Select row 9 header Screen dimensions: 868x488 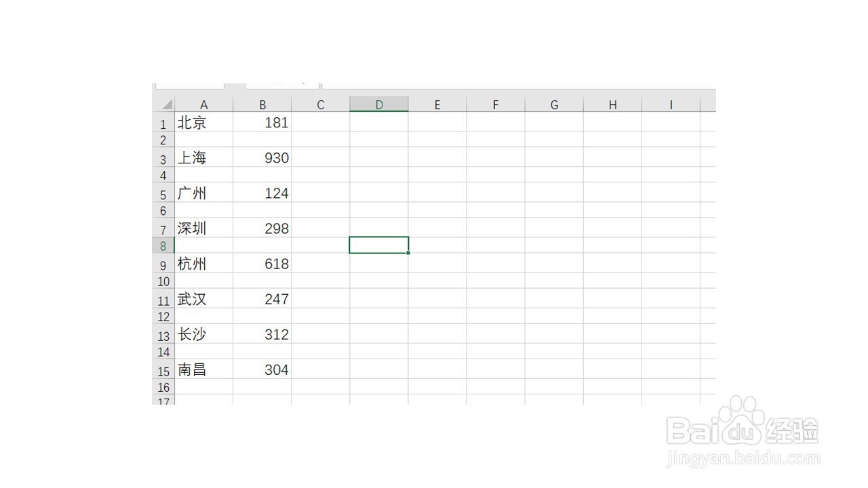(x=163, y=263)
